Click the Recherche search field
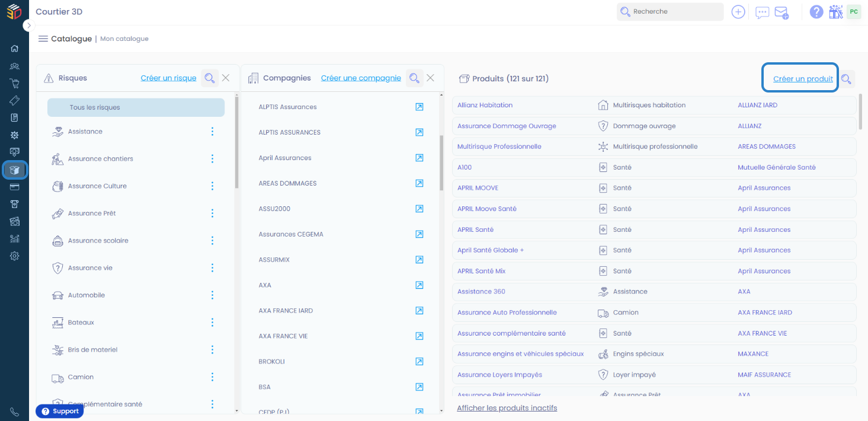Screen dimensions: 868x421 click(x=670, y=12)
